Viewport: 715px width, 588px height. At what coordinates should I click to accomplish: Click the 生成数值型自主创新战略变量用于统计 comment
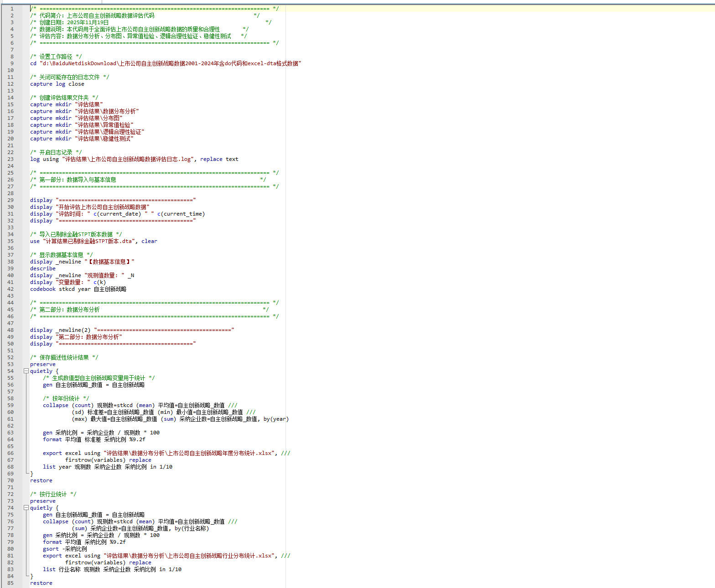pyautogui.click(x=99, y=378)
